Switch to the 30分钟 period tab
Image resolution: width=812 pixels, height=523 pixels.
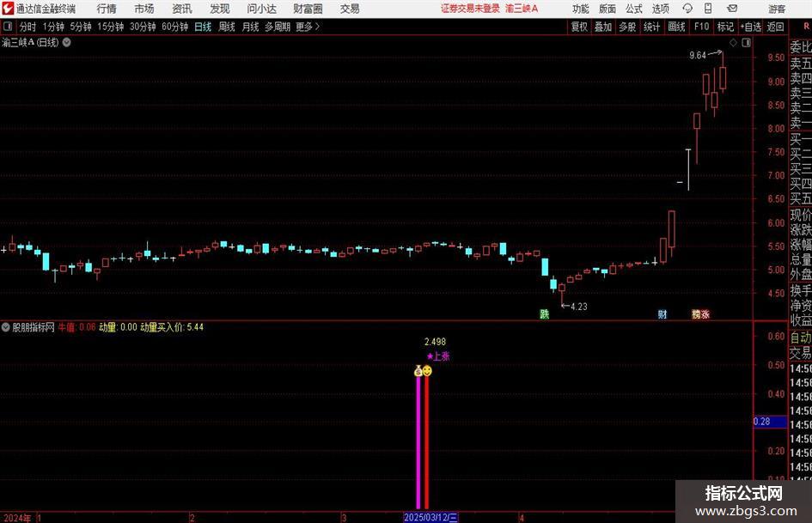coord(143,27)
